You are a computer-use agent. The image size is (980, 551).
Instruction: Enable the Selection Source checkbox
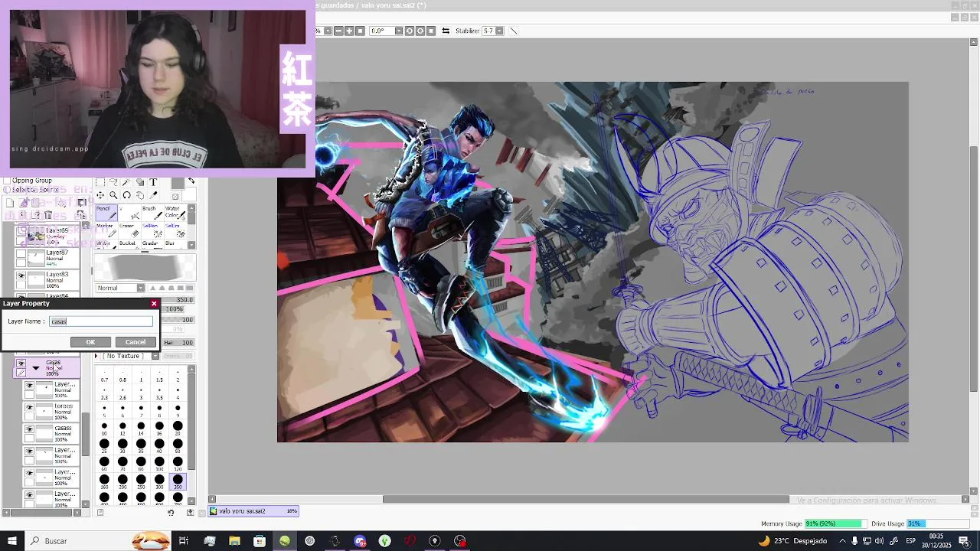click(7, 190)
